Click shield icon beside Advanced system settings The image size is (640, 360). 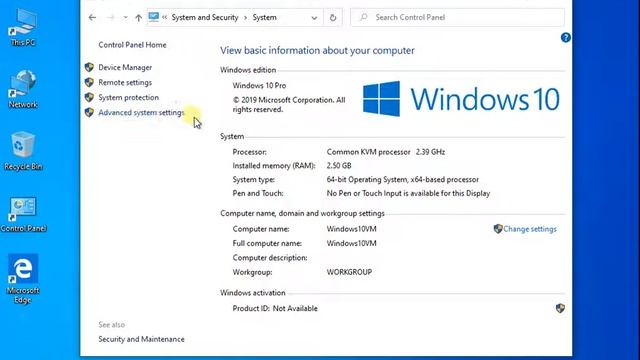click(89, 112)
